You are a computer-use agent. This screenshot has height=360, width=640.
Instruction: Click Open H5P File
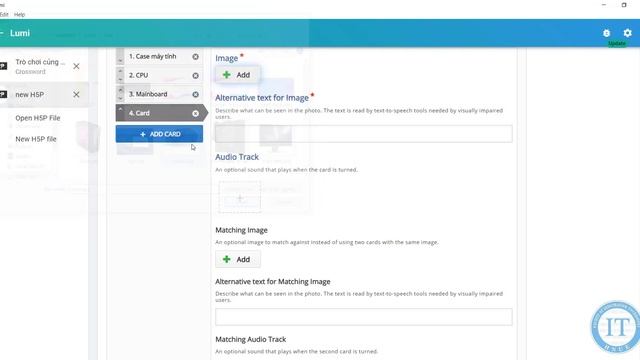(38, 118)
